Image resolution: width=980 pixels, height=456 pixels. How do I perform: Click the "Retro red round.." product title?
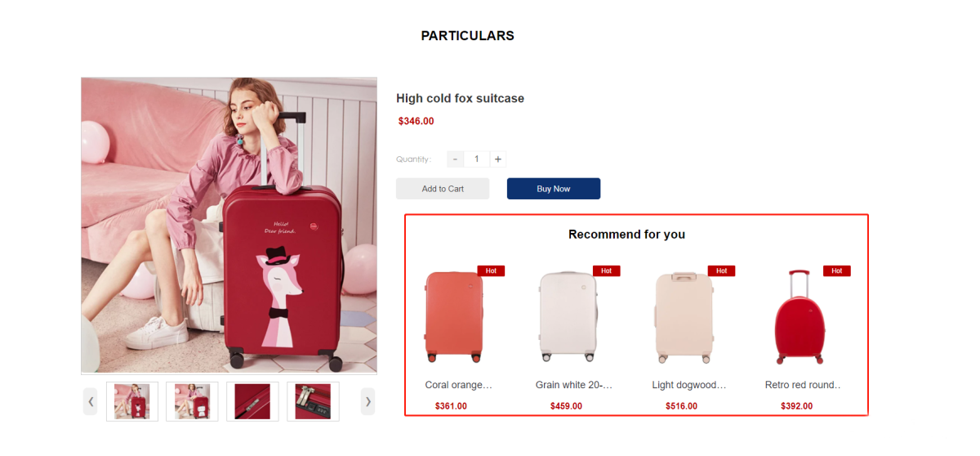click(803, 385)
